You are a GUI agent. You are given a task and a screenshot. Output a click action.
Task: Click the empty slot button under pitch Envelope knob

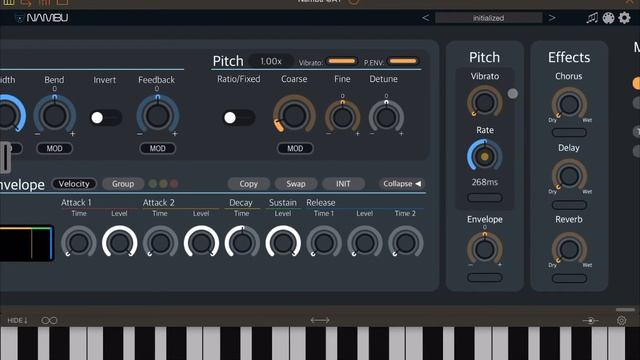[484, 278]
